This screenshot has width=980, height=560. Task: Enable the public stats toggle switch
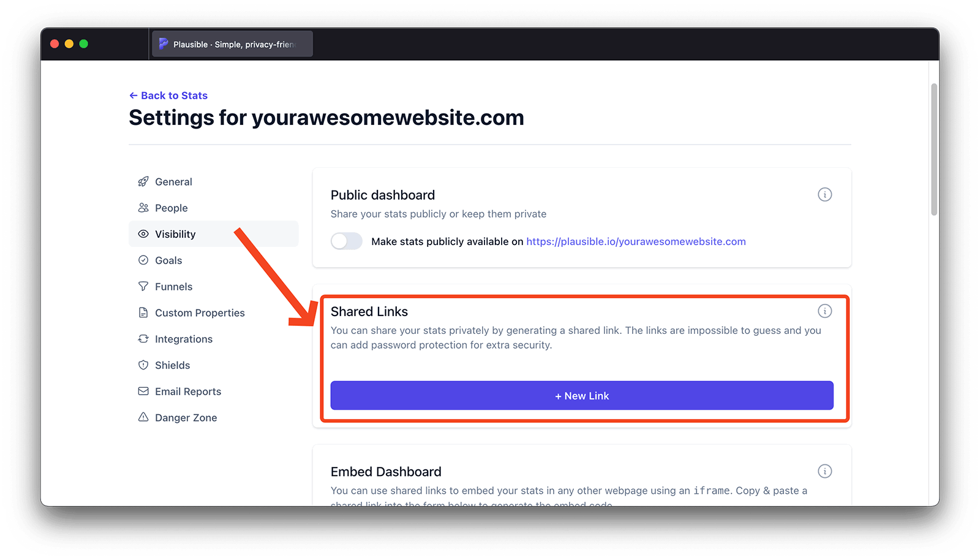point(347,241)
